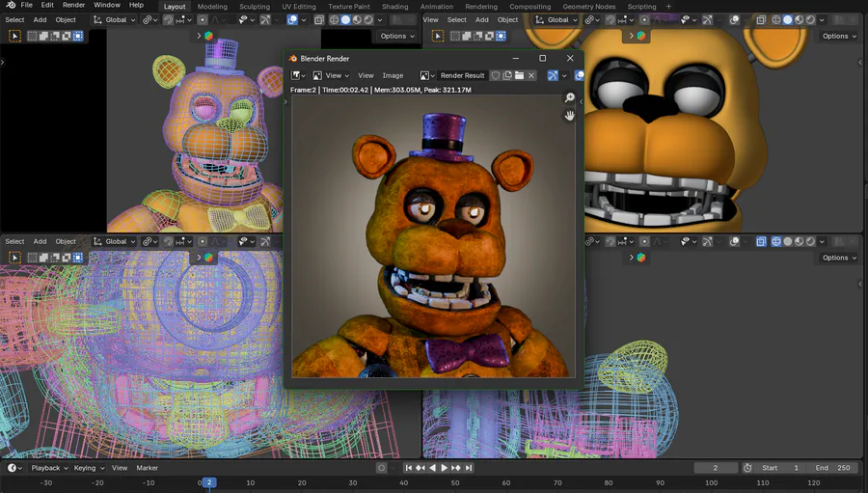Choose Wireframe shading in top-left viewport header
The height and width of the screenshot is (493, 868).
(x=334, y=20)
